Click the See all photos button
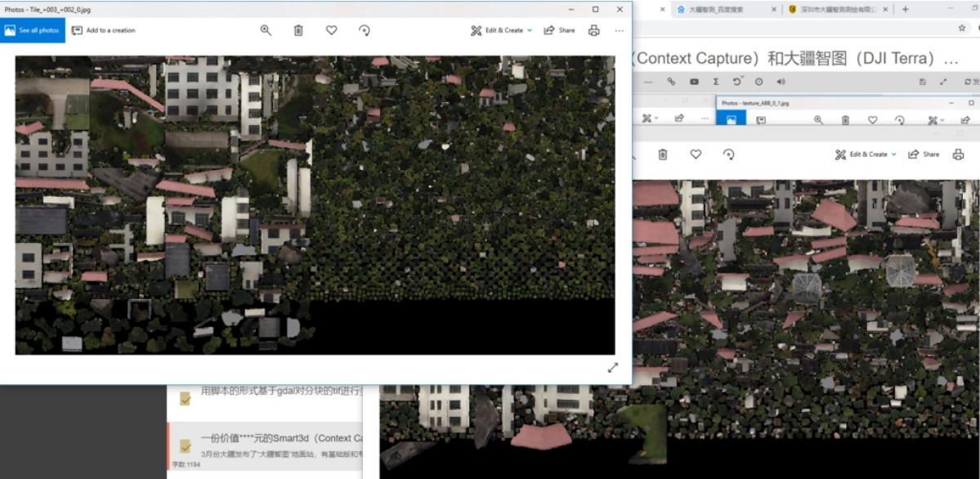Image resolution: width=980 pixels, height=479 pixels. tap(33, 30)
